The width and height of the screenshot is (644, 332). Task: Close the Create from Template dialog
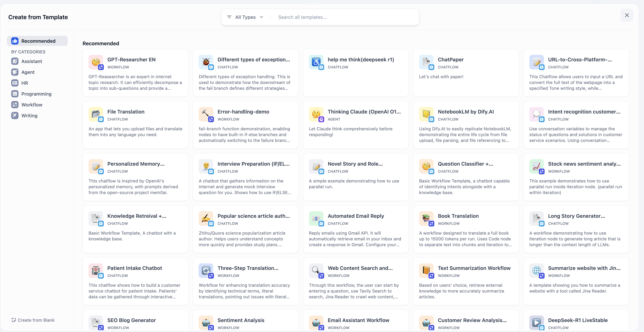point(627,15)
